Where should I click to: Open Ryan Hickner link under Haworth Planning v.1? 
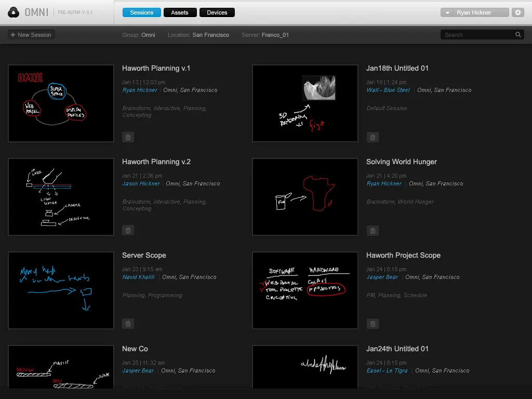click(140, 90)
